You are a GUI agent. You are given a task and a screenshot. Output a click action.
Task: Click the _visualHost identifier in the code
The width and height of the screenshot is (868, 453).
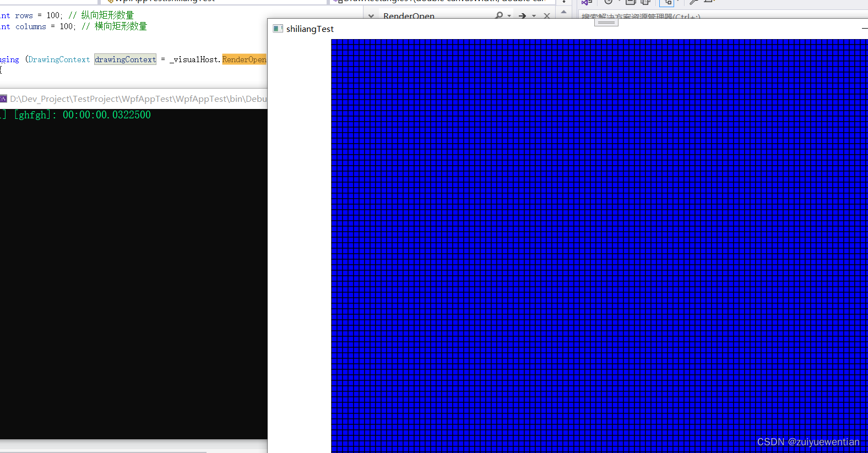194,59
